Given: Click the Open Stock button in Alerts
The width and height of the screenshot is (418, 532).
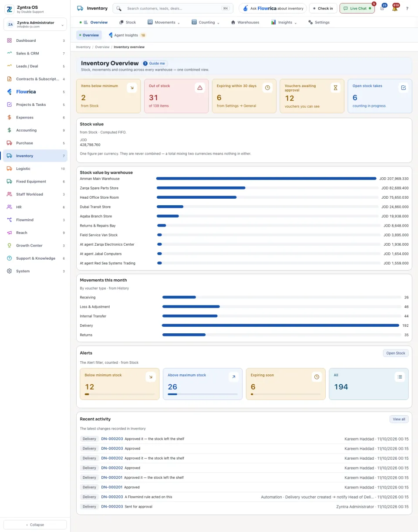Looking at the screenshot, I should tap(396, 353).
